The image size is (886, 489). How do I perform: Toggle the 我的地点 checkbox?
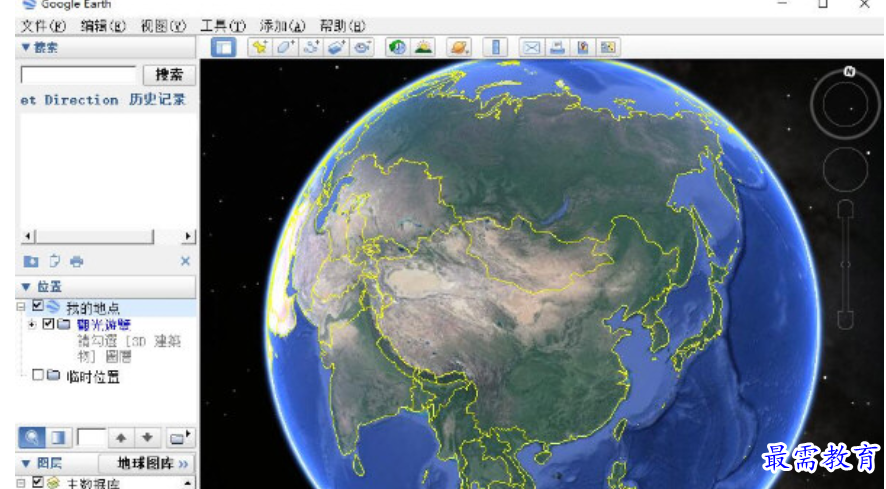pyautogui.click(x=38, y=306)
